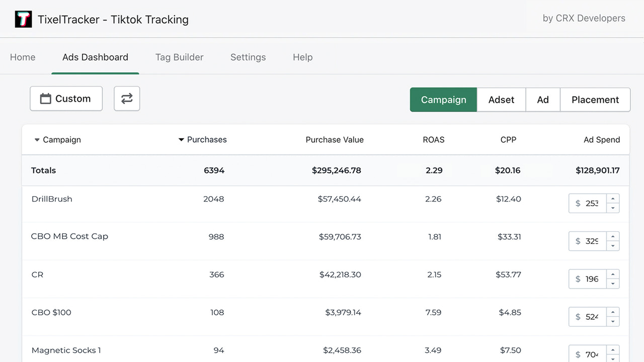Open the Home tab
Viewport: 644px width, 362px height.
22,57
